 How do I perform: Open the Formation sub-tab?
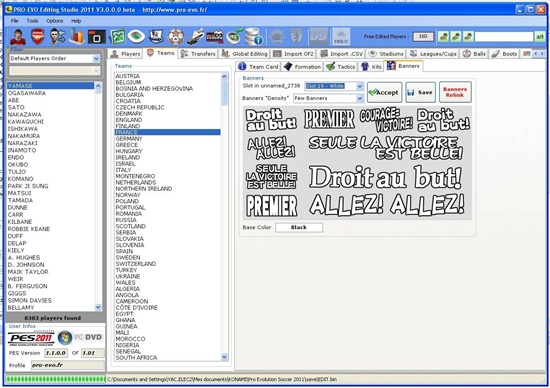(x=302, y=67)
